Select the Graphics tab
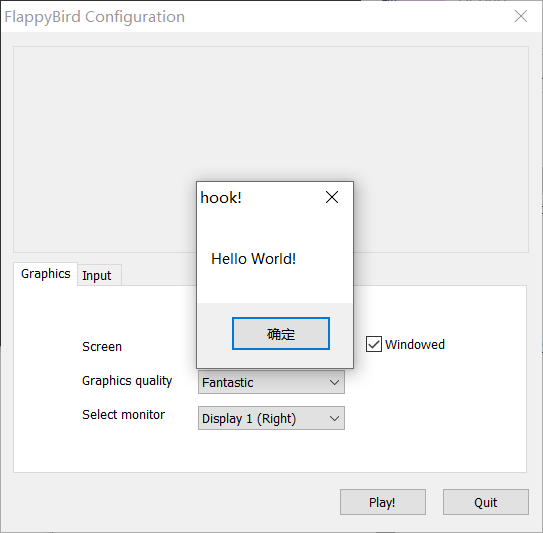543x533 pixels. pyautogui.click(x=45, y=274)
